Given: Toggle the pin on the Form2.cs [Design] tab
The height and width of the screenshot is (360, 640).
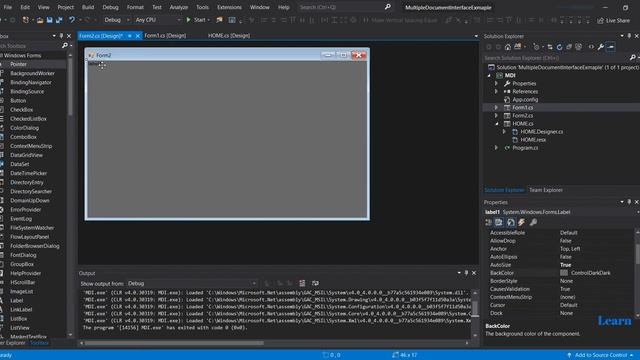Looking at the screenshot, I should click(x=129, y=36).
